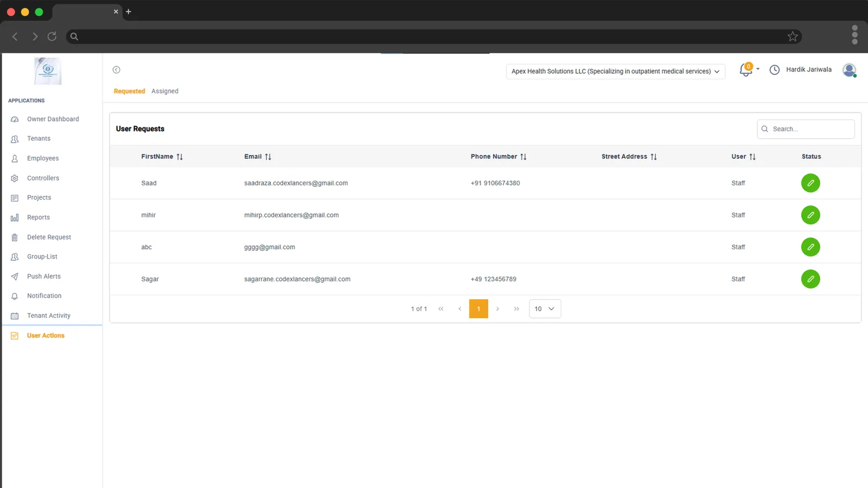The image size is (868, 488).
Task: Sort by Phone Number column arrows
Action: [524, 157]
